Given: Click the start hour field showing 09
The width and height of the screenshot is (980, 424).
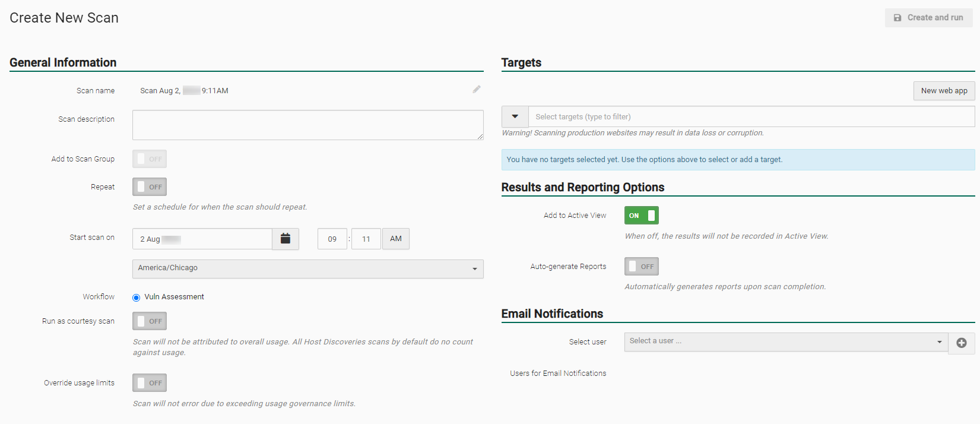Looking at the screenshot, I should coord(332,239).
